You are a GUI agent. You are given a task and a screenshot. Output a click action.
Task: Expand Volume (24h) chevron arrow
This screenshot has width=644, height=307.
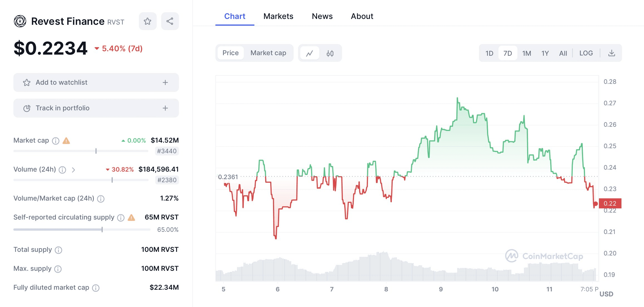(73, 170)
